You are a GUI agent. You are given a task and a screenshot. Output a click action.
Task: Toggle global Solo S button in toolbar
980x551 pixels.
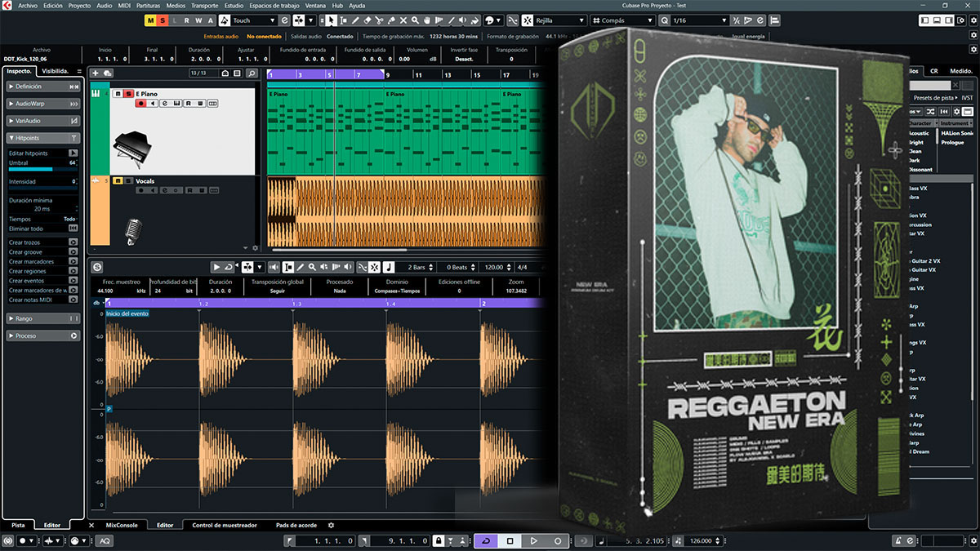(x=163, y=20)
